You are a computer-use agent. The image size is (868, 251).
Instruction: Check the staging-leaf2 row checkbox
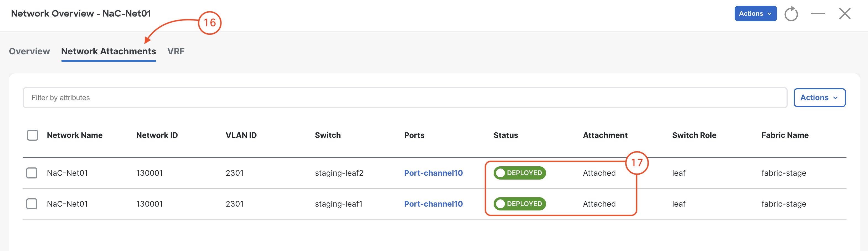(32, 173)
